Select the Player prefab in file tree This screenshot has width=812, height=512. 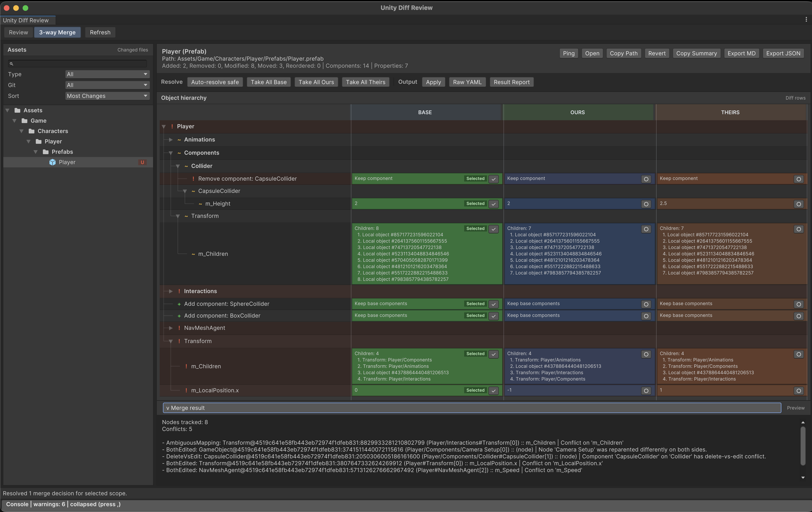78,162
